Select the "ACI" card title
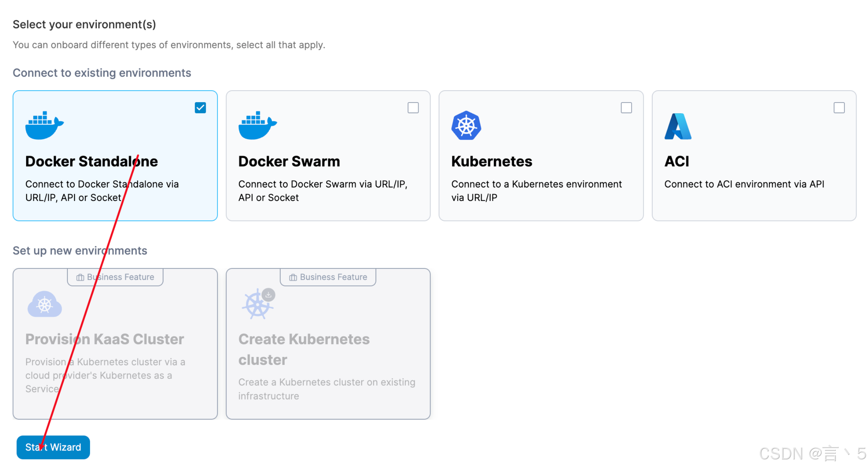The image size is (868, 468). tap(677, 161)
